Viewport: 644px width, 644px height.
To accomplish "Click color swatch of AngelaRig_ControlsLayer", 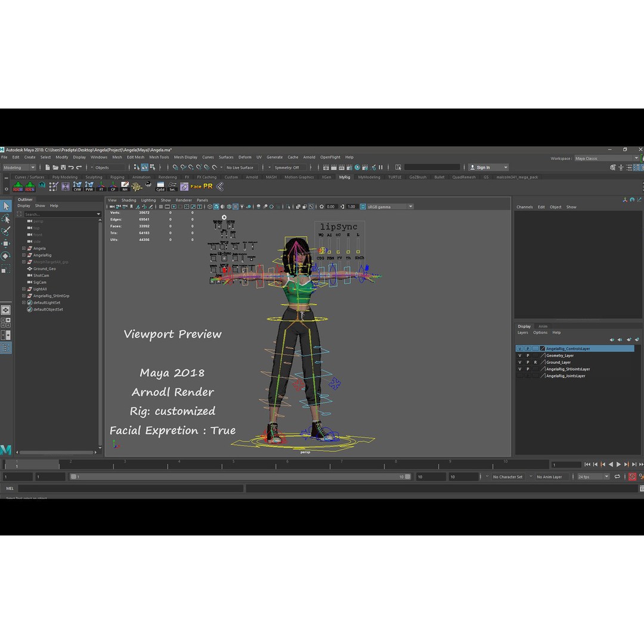I will click(542, 348).
